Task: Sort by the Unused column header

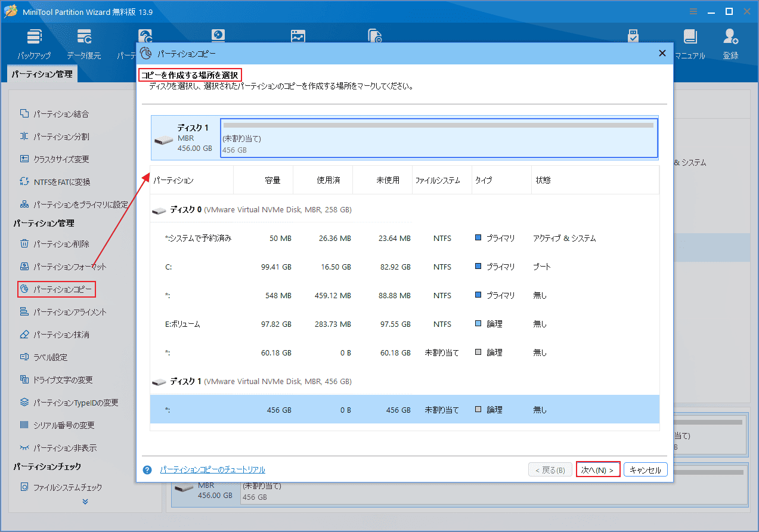Action: [383, 180]
